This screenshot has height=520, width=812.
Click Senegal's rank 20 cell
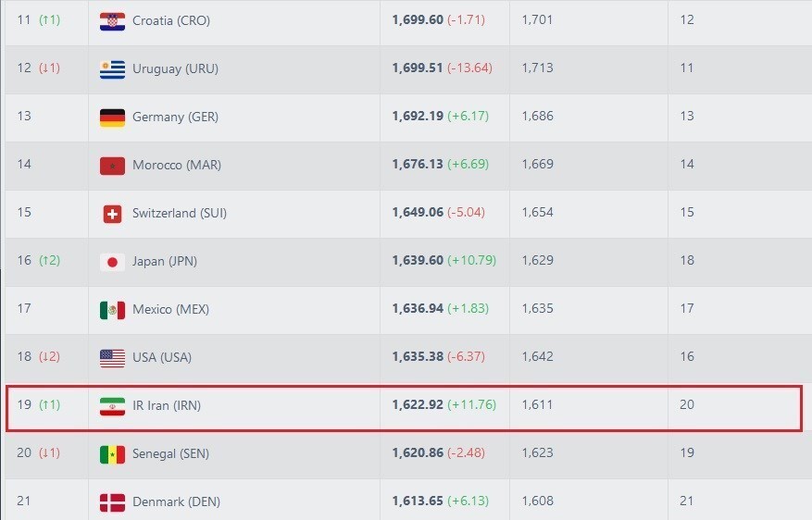point(24,453)
